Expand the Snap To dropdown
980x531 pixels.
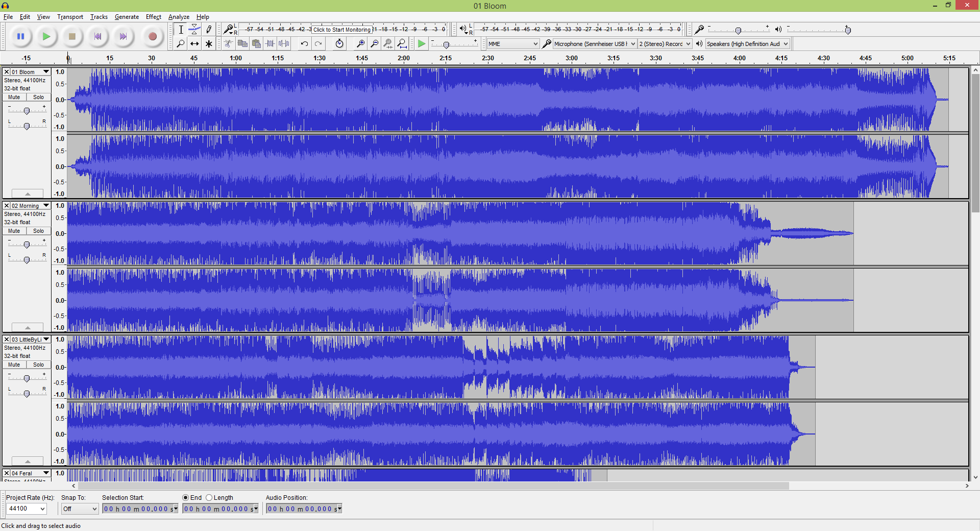tap(80, 509)
